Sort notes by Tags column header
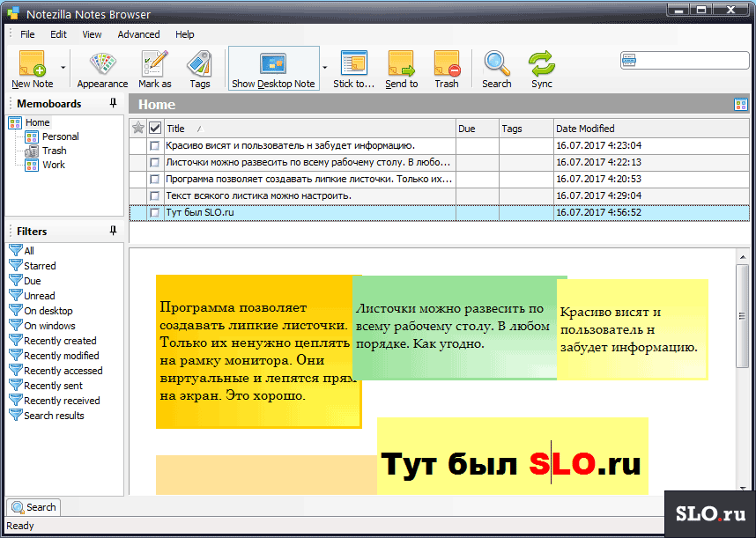The image size is (756, 538). (x=526, y=129)
